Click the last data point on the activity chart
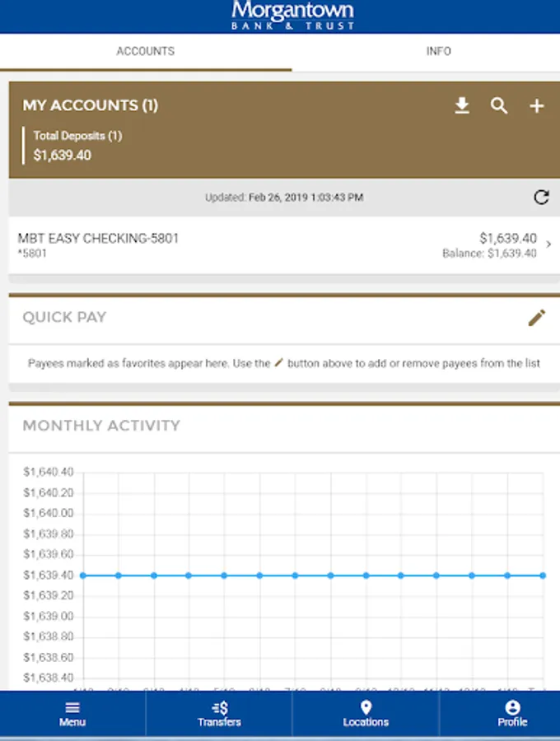Image resolution: width=560 pixels, height=741 pixels. tap(543, 576)
